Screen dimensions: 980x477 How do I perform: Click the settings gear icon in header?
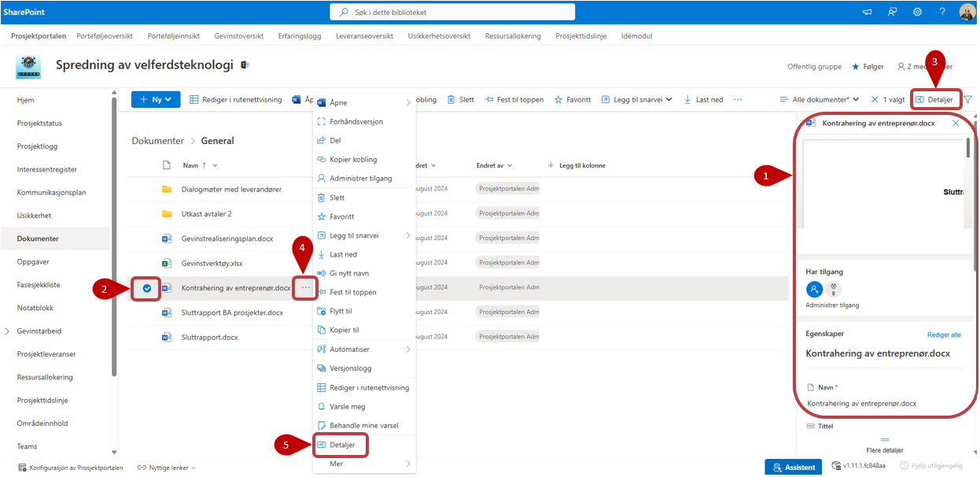(x=917, y=12)
